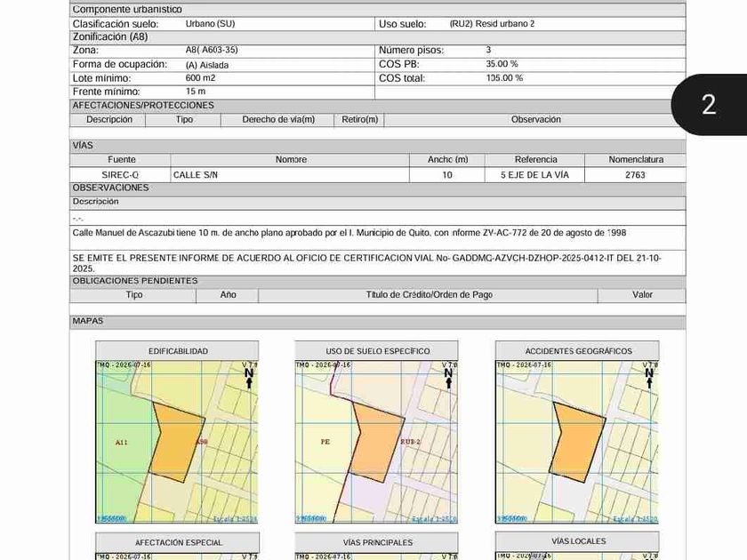This screenshot has width=747, height=560.
Task: Click the 'Retiro(m)' column header
Action: (x=359, y=119)
